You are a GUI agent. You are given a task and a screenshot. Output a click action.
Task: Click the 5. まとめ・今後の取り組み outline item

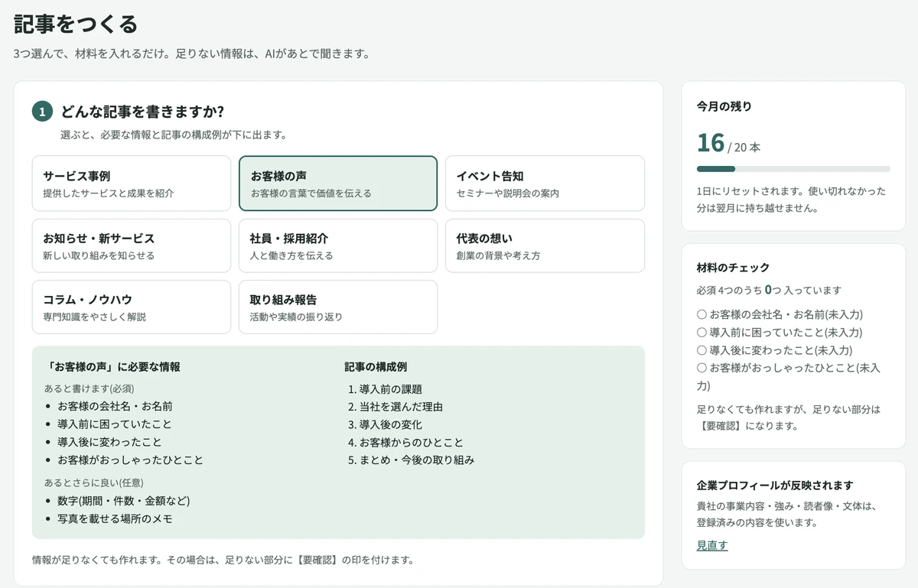coord(411,460)
